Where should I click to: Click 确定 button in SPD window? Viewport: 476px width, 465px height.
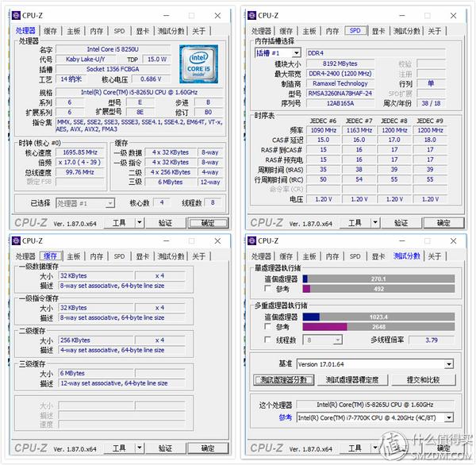(x=443, y=223)
